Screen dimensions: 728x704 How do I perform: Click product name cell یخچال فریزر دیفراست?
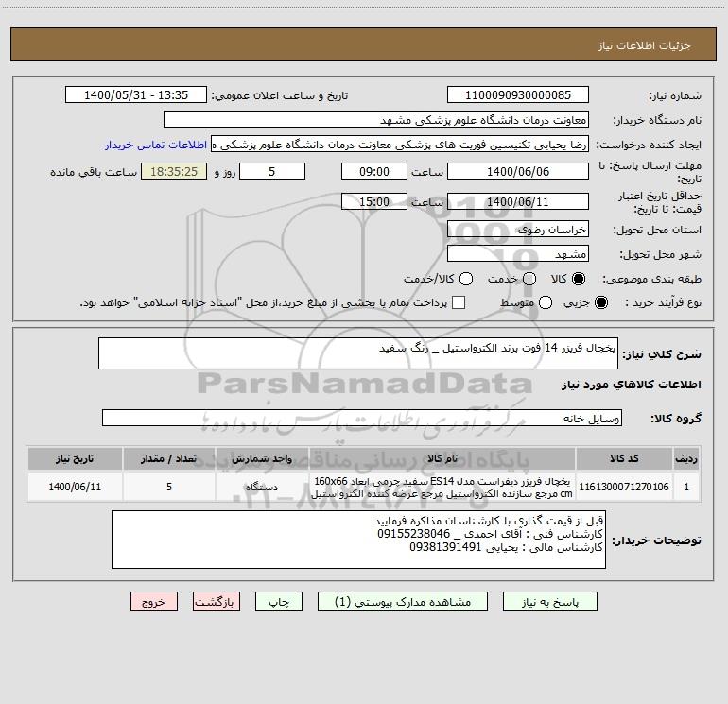pyautogui.click(x=442, y=487)
